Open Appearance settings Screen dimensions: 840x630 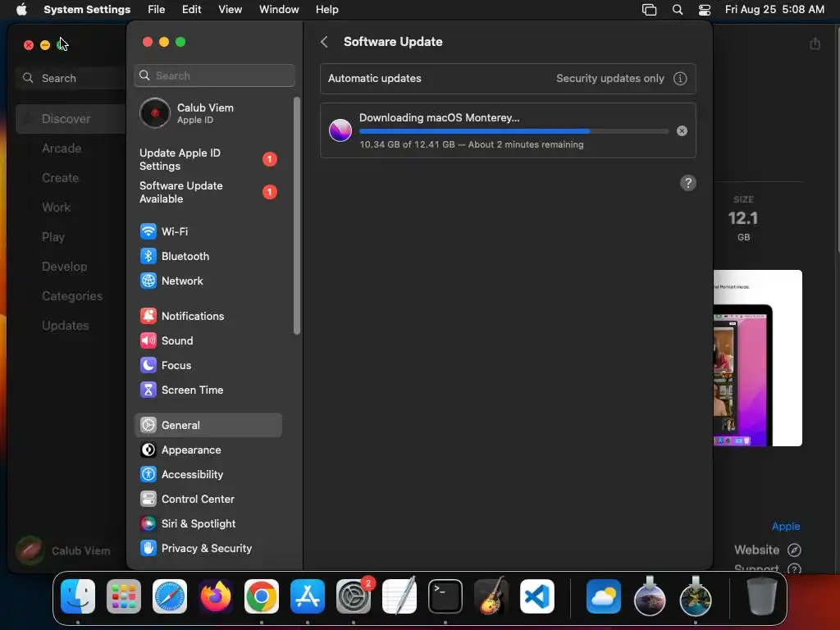[208, 450]
